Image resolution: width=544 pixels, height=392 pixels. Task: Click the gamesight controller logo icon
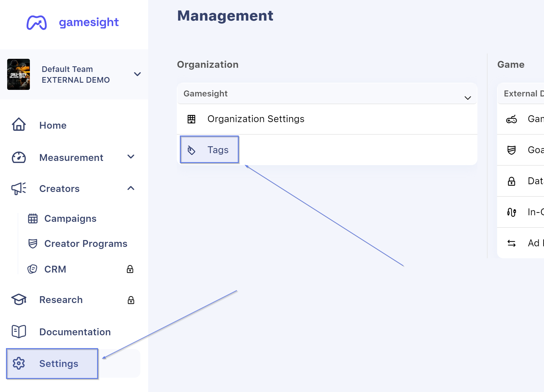click(37, 23)
